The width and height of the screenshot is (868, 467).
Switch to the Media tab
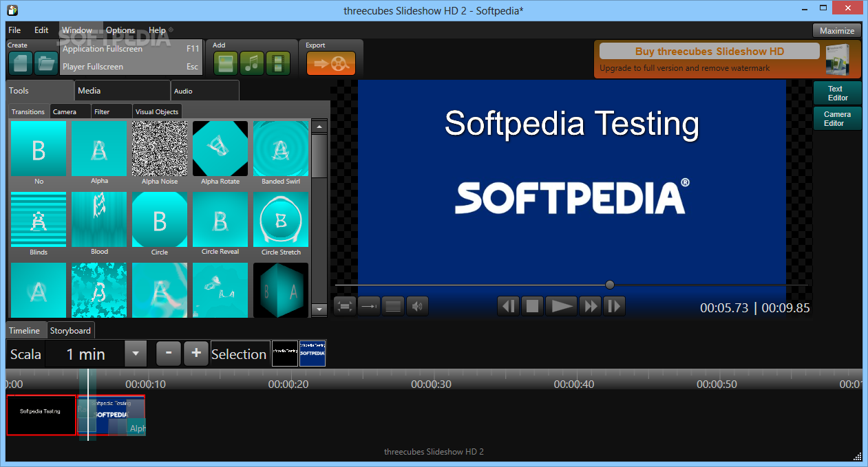[x=122, y=91]
